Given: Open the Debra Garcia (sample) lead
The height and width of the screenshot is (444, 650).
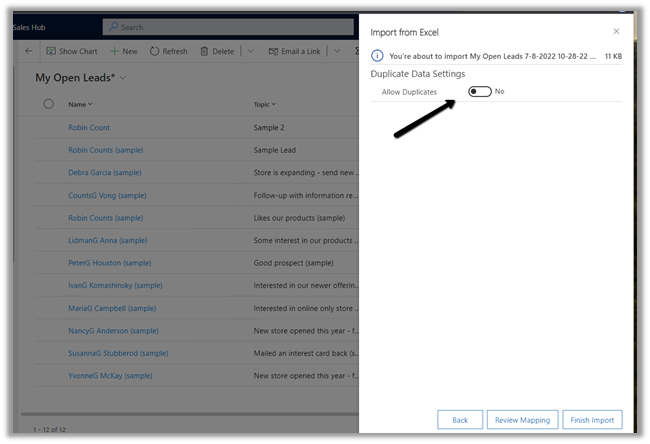Looking at the screenshot, I should 106,172.
